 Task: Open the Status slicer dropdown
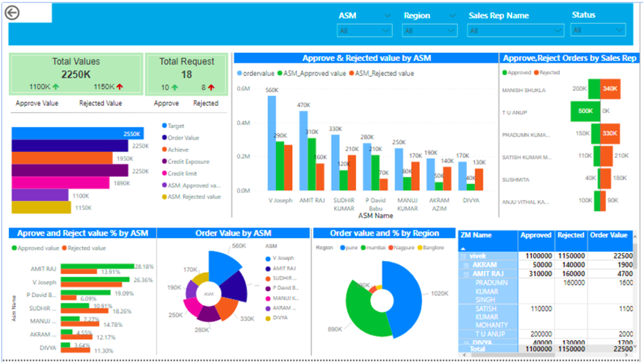coord(598,30)
